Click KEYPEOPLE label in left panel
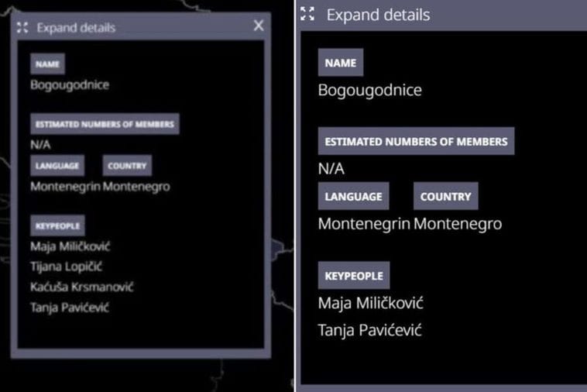The image size is (587, 392). pyautogui.click(x=57, y=225)
